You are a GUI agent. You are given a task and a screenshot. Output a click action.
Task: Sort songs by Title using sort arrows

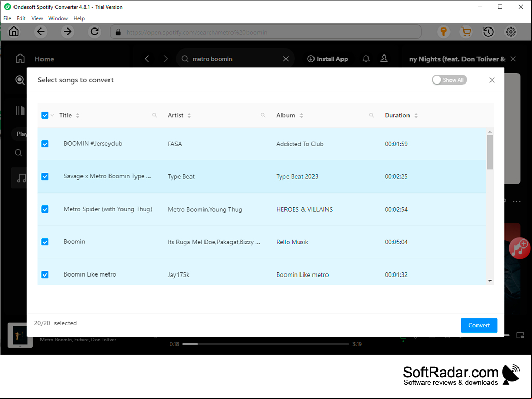[x=78, y=115]
